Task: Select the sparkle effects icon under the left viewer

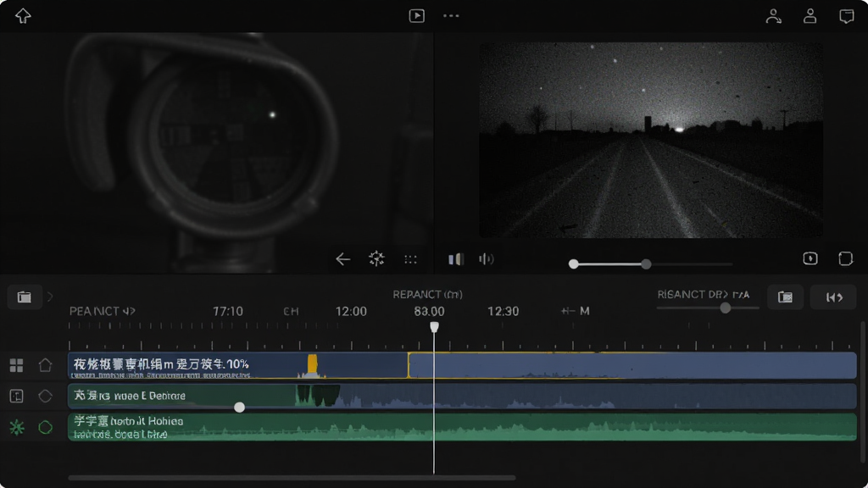Action: click(376, 258)
